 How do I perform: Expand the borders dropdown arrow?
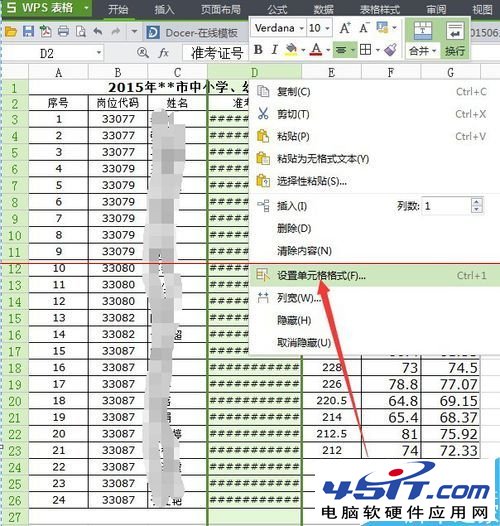pyautogui.click(x=378, y=50)
